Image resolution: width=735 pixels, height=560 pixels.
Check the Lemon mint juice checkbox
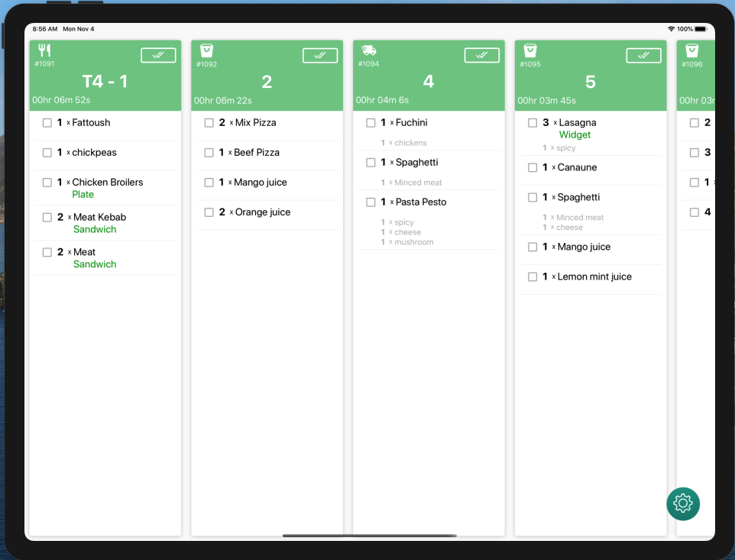click(532, 277)
